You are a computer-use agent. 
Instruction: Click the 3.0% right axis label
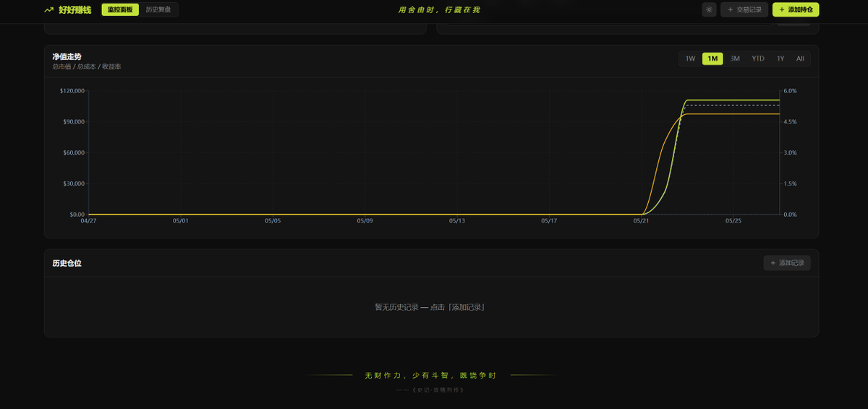click(x=791, y=152)
